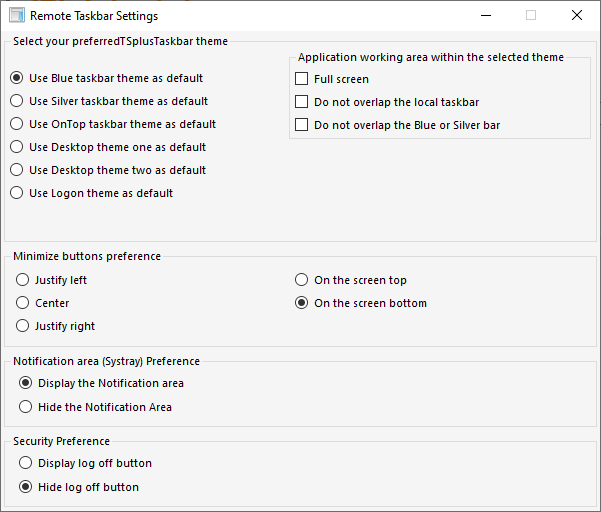Choose Hide the Notification Area
The width and height of the screenshot is (601, 512).
point(26,407)
